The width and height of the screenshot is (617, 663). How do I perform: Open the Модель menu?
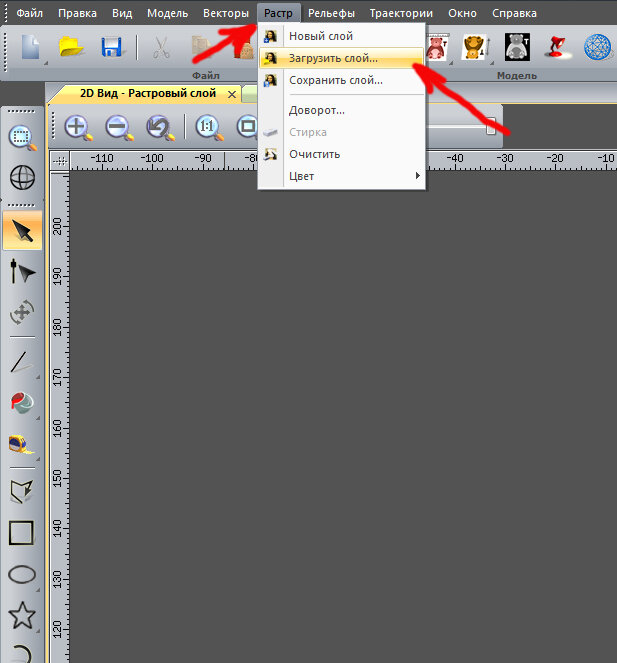coord(167,13)
